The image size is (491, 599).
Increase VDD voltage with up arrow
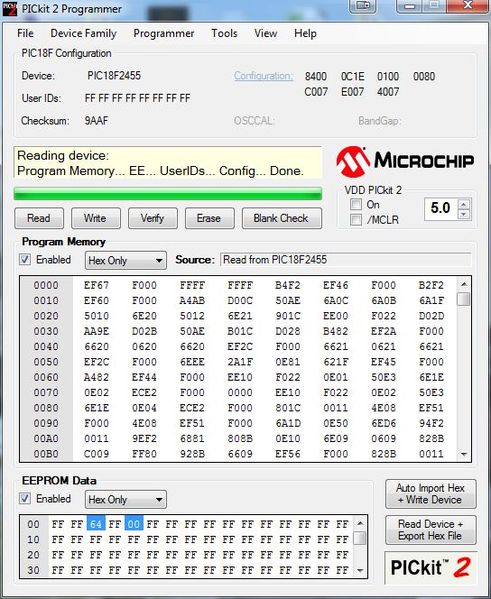[x=464, y=204]
